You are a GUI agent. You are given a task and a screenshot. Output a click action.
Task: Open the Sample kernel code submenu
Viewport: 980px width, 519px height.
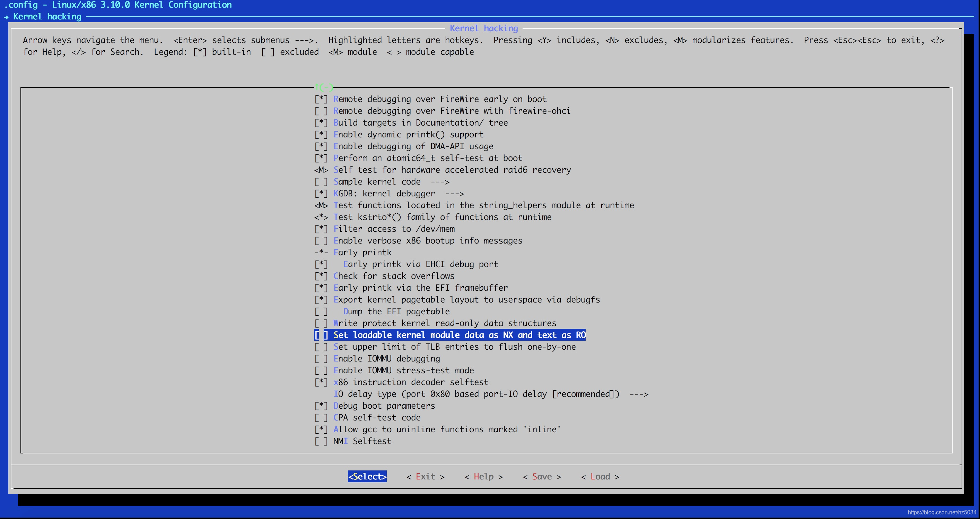click(391, 182)
